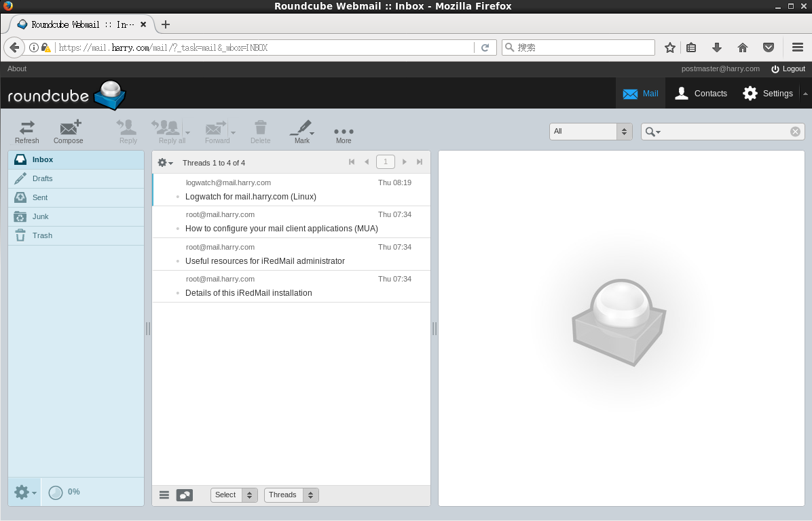
Task: Open the Trash folder
Action: [x=76, y=236]
